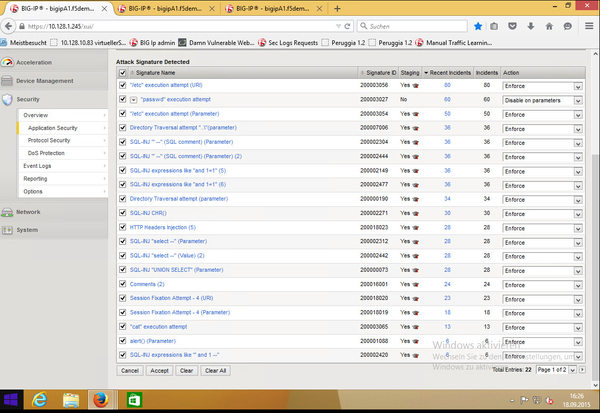This screenshot has height=413, width=600.
Task: Uncheck SQL-INJ CHR() checkbox
Action: 122,213
